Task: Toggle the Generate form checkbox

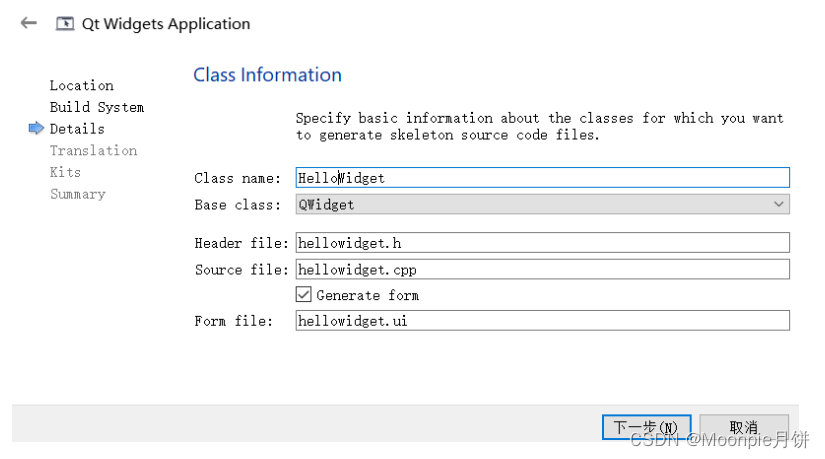Action: 304,294
